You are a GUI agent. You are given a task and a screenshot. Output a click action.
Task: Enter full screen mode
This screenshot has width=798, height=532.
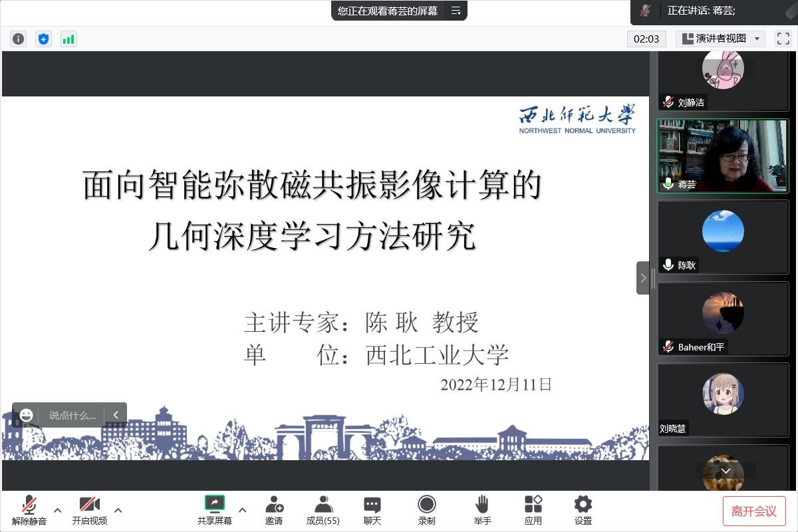click(783, 39)
